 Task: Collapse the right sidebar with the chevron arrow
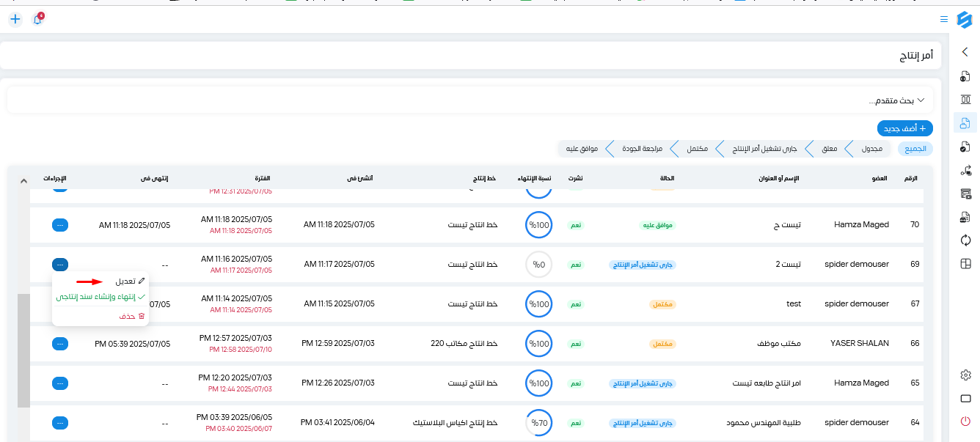(x=965, y=52)
